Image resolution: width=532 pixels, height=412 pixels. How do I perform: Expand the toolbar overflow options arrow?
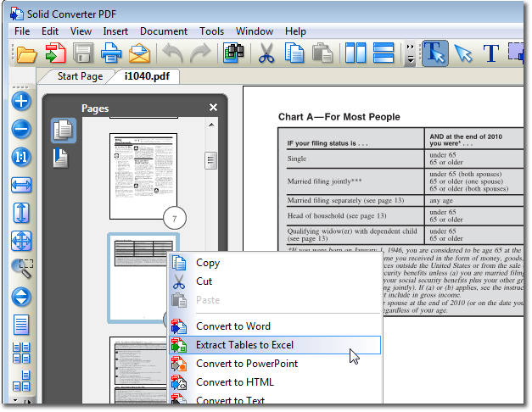click(x=411, y=54)
